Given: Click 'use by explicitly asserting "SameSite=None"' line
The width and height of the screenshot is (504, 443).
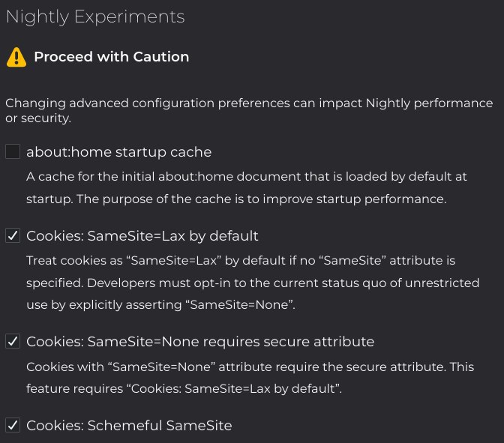Looking at the screenshot, I should [x=160, y=304].
